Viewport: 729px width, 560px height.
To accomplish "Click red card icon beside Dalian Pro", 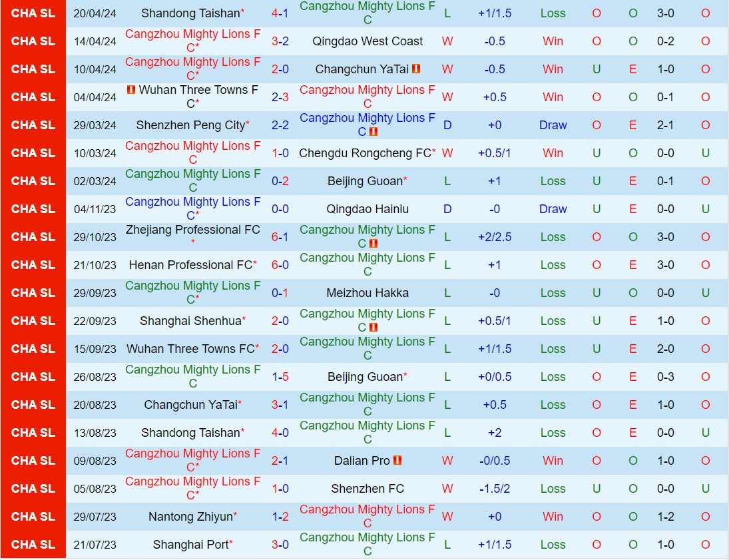I will [397, 461].
